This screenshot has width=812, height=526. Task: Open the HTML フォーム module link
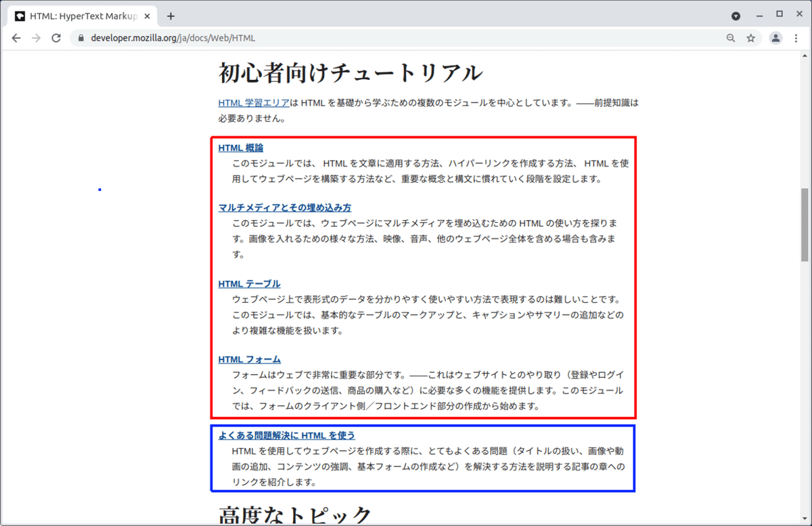(x=250, y=359)
